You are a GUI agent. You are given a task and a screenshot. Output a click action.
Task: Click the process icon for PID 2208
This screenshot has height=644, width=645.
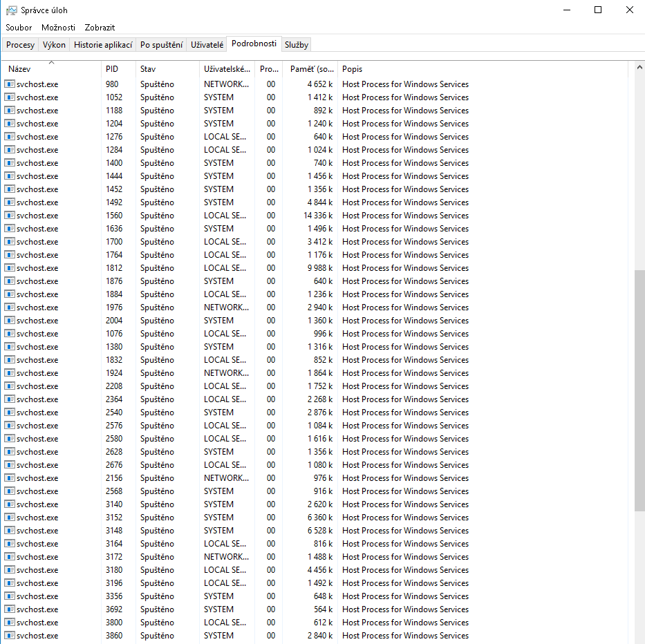coord(10,386)
